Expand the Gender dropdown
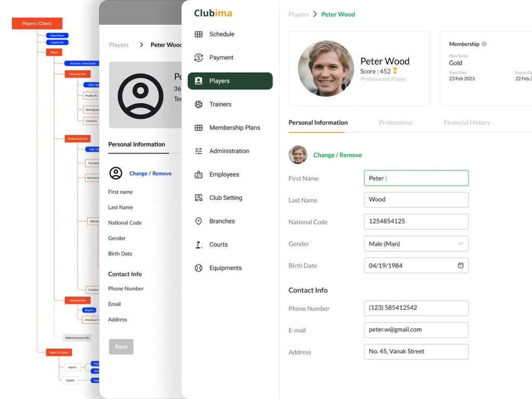The height and width of the screenshot is (399, 532). [x=416, y=244]
